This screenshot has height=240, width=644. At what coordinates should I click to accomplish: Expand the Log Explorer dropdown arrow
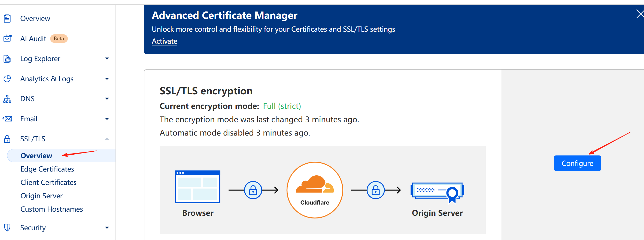[107, 59]
